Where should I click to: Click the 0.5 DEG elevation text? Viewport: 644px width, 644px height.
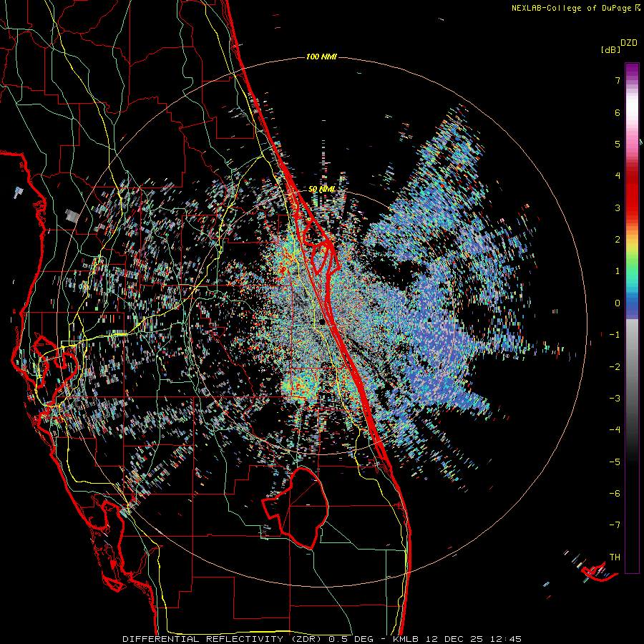351,639
